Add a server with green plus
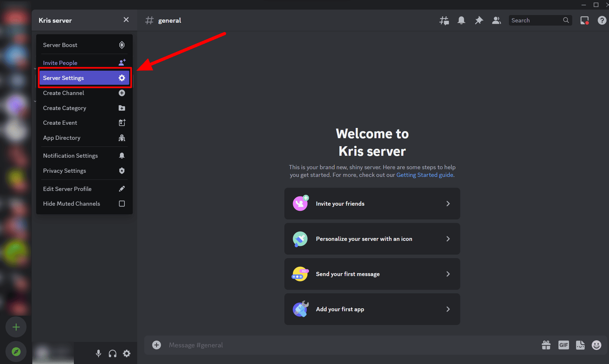The height and width of the screenshot is (364, 609). 16,327
